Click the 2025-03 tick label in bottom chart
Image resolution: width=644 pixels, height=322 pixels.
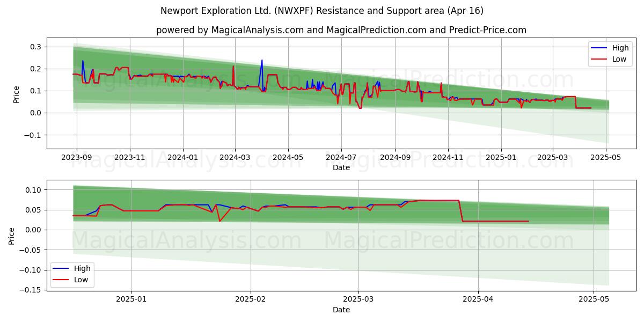click(358, 299)
